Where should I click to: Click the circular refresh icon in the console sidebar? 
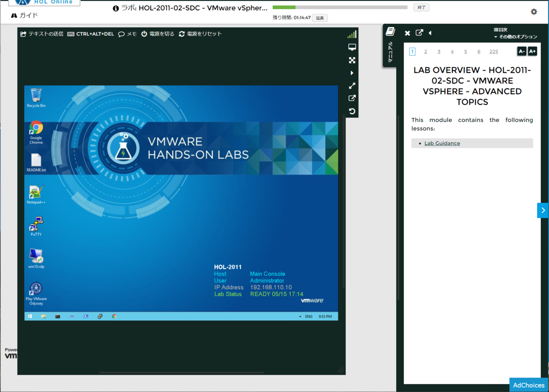tap(352, 111)
